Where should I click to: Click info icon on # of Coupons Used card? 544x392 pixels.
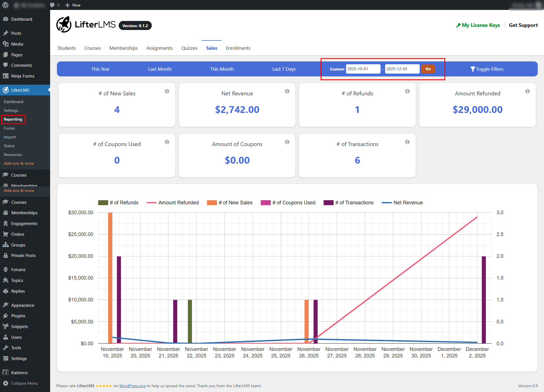(x=167, y=142)
